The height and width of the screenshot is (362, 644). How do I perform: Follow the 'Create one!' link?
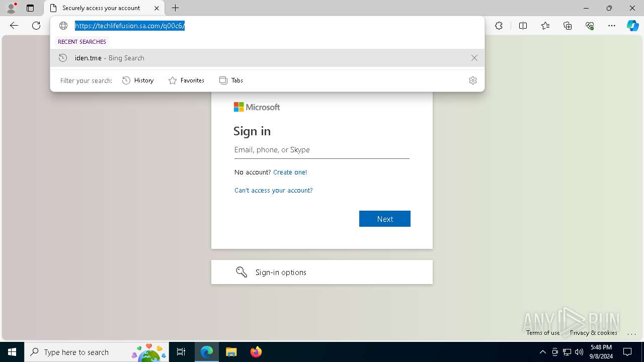290,172
